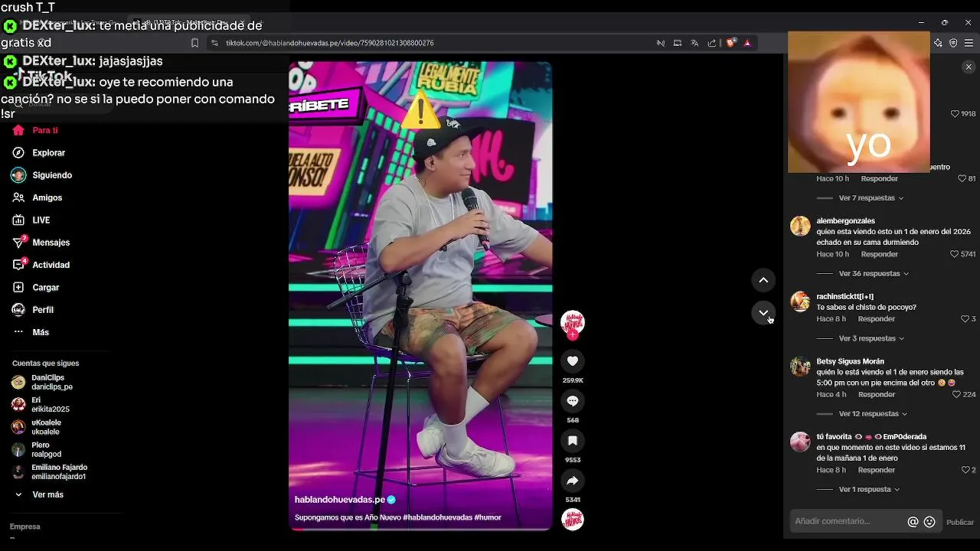Reply to alembergonzales's comment
Screen dimensions: 980x551
(879, 254)
